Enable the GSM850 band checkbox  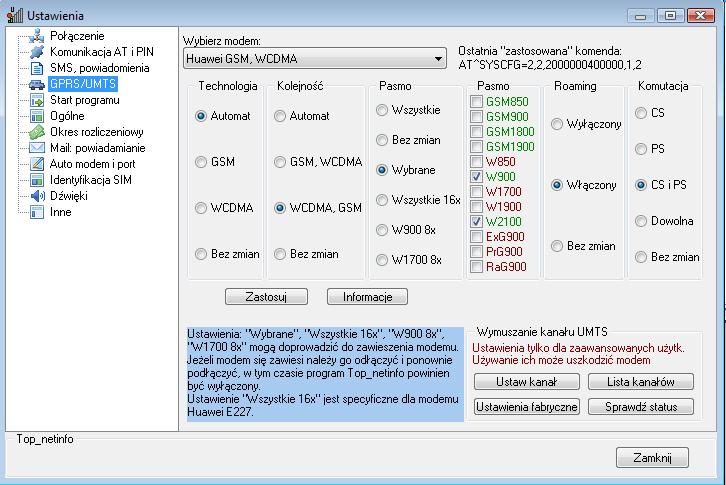(476, 102)
